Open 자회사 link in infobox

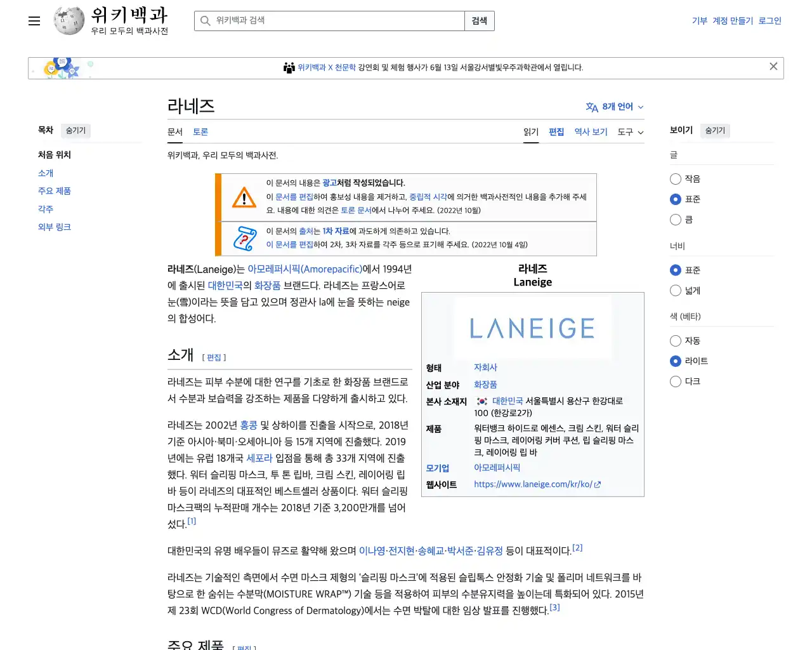[486, 368]
